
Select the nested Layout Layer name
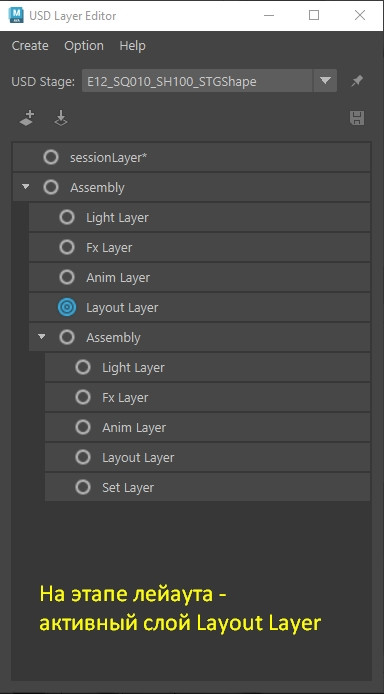point(138,458)
